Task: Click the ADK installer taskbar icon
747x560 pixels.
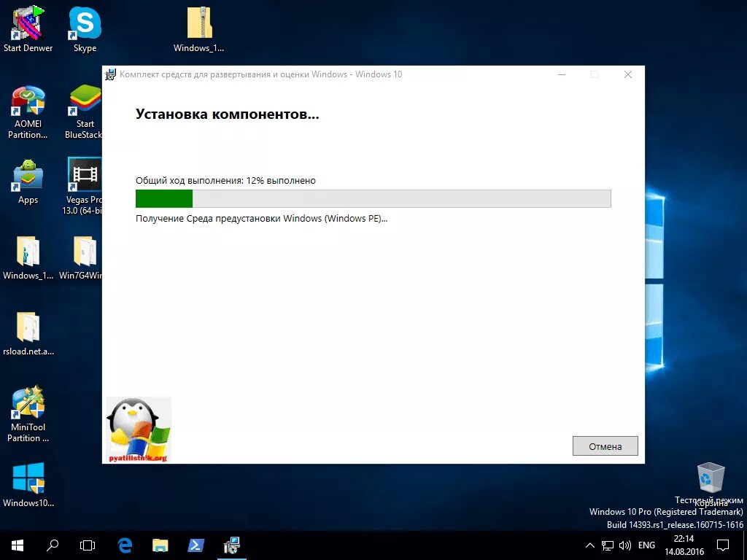Action: click(231, 545)
